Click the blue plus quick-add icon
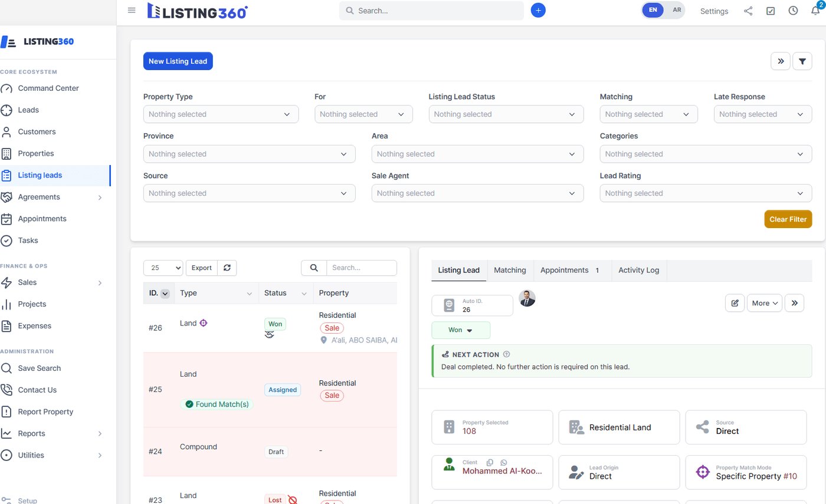This screenshot has height=504, width=826. (538, 11)
